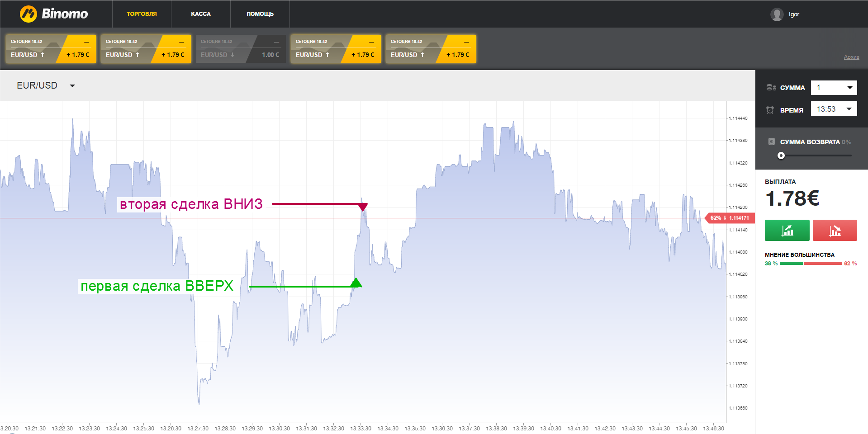
Task: Click the 1.78€ payout value
Action: (x=792, y=198)
